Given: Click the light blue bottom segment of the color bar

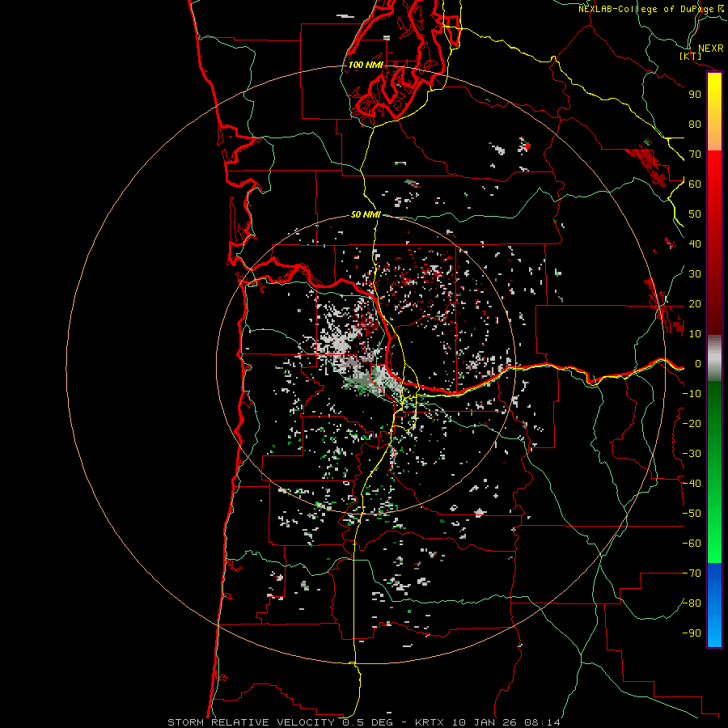Looking at the screenshot, I should pos(714,632).
